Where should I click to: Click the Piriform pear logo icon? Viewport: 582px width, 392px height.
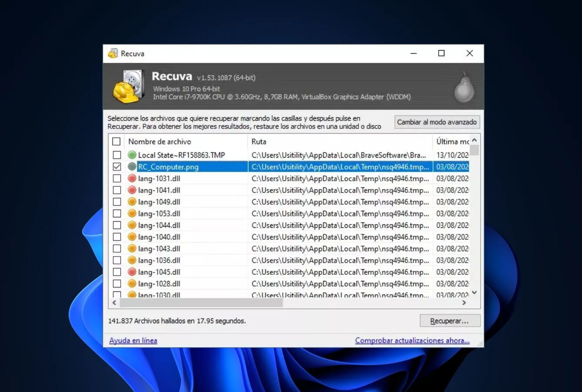(464, 87)
